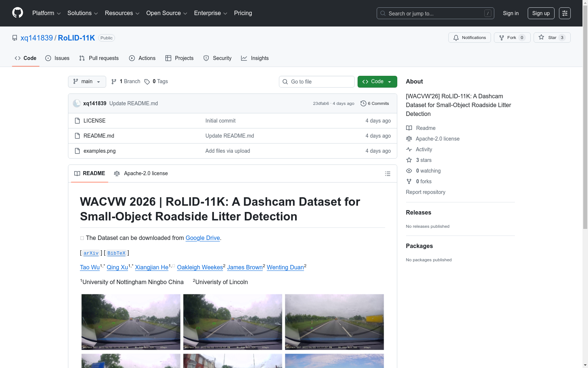The height and width of the screenshot is (368, 588).
Task: Open the green Code clone dropdown
Action: point(377,82)
